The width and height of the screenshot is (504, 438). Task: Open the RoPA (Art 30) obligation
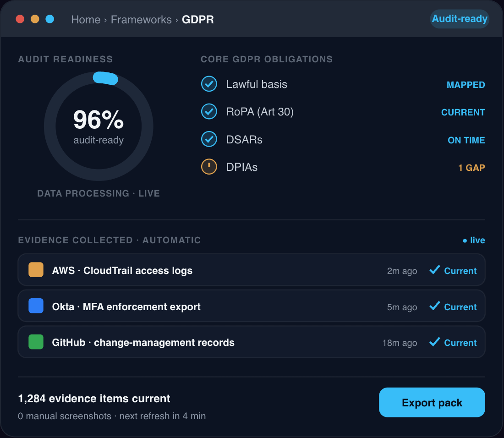point(343,112)
